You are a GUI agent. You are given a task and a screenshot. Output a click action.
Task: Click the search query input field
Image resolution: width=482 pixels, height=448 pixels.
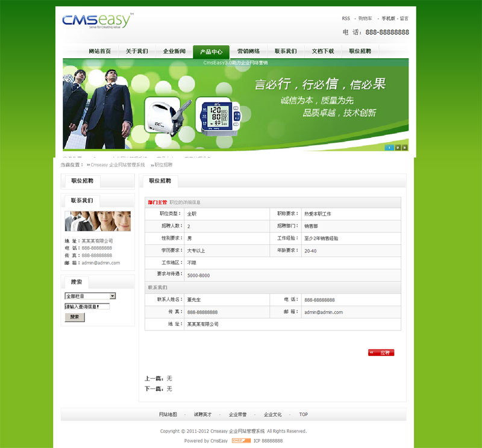(x=87, y=306)
